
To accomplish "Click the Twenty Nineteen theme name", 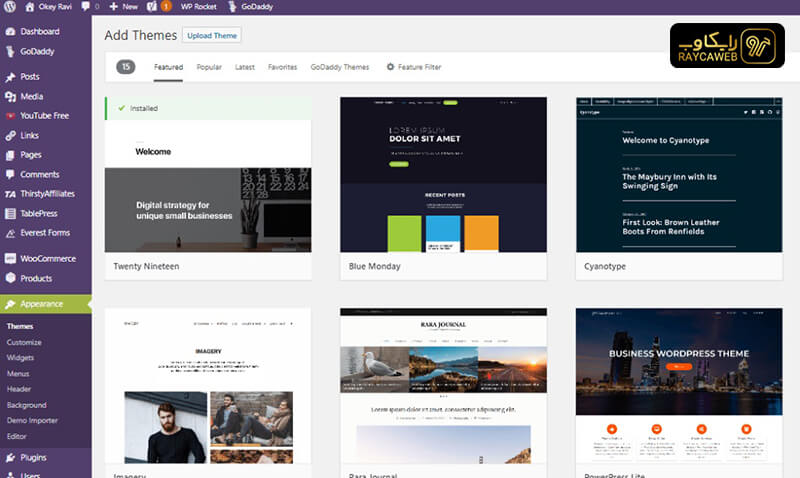I will [x=146, y=266].
